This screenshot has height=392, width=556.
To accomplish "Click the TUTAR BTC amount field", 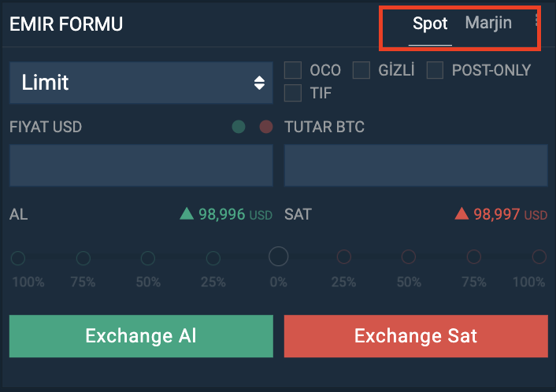I will click(x=416, y=165).
